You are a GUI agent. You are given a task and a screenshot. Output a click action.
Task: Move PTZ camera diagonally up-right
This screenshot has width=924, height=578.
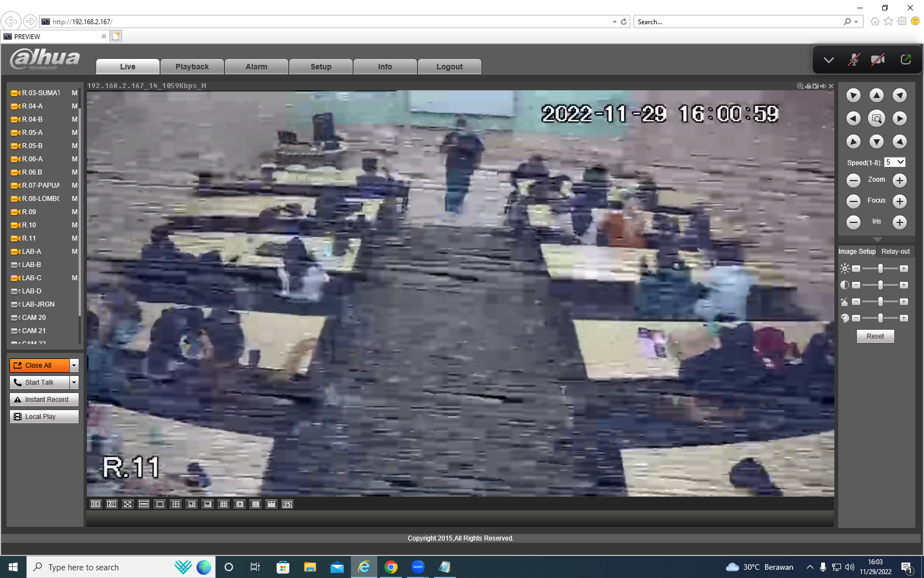899,95
